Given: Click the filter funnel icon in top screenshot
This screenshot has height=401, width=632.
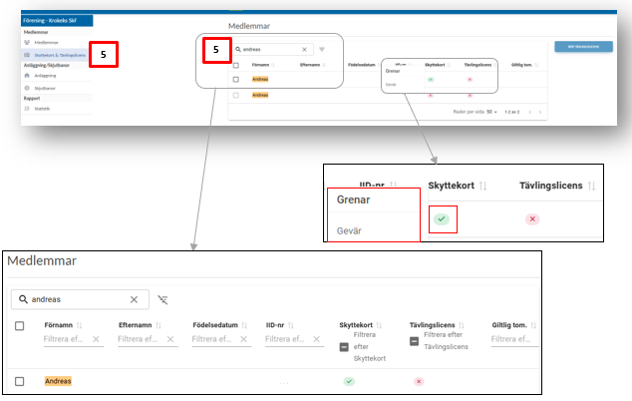Looking at the screenshot, I should pos(322,50).
